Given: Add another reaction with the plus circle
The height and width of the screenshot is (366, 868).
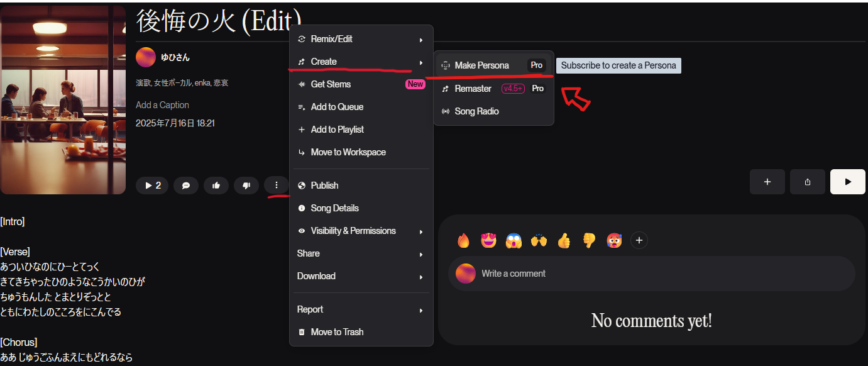Looking at the screenshot, I should [x=639, y=240].
